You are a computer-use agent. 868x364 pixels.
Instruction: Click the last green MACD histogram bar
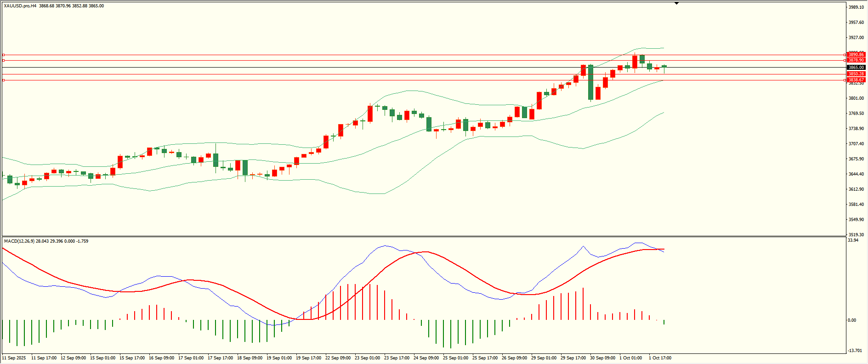coord(664,322)
